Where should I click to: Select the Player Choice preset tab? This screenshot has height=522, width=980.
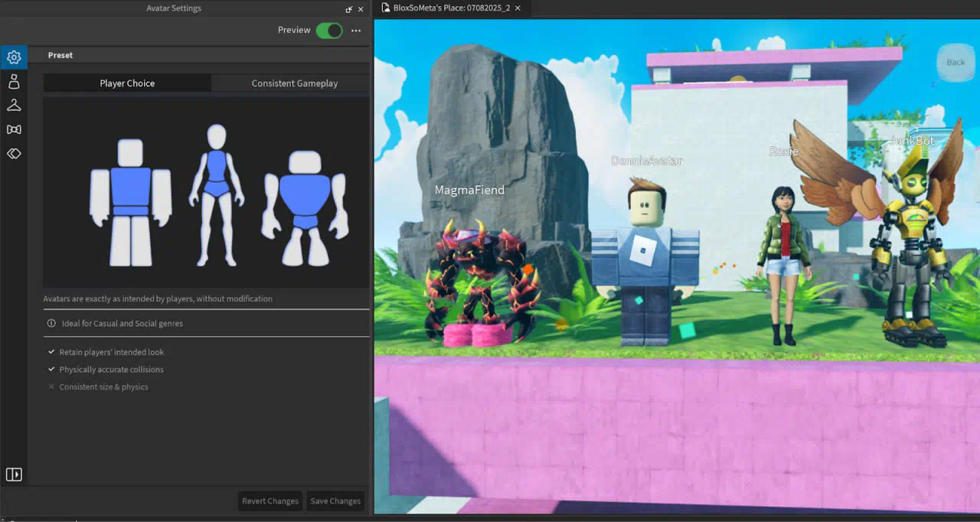127,83
